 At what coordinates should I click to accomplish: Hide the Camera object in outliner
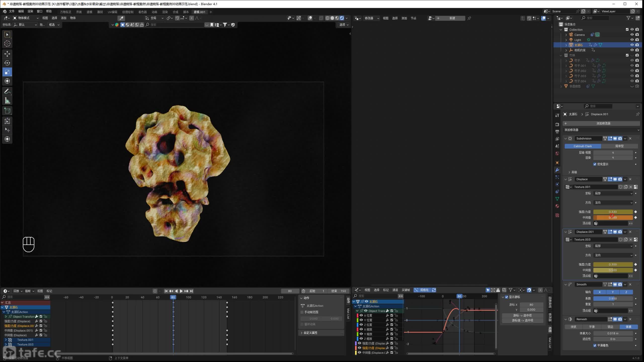point(632,35)
